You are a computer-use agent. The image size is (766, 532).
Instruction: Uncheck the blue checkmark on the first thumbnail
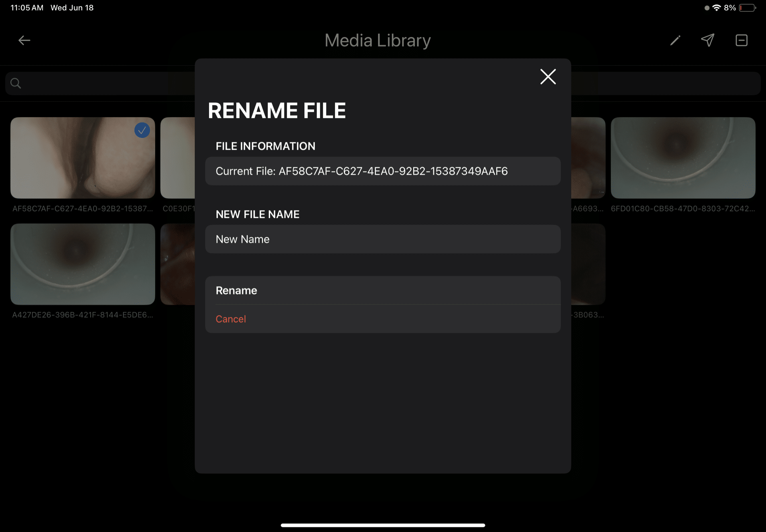click(142, 130)
